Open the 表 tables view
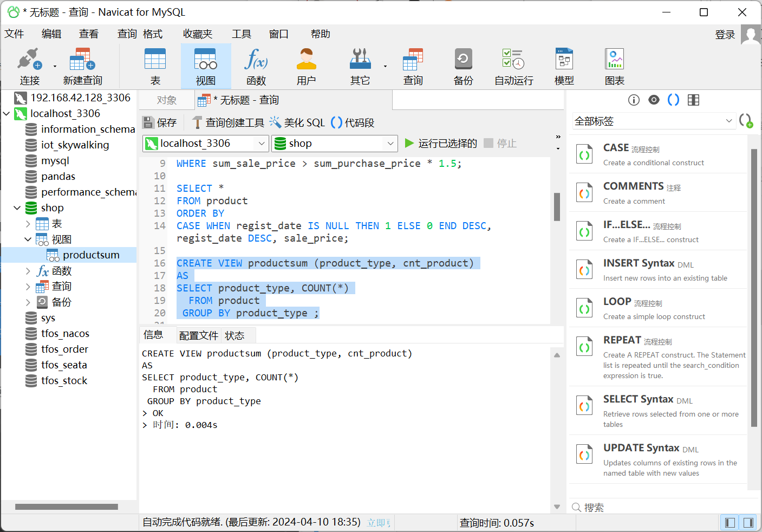This screenshot has height=532, width=762. [155, 66]
